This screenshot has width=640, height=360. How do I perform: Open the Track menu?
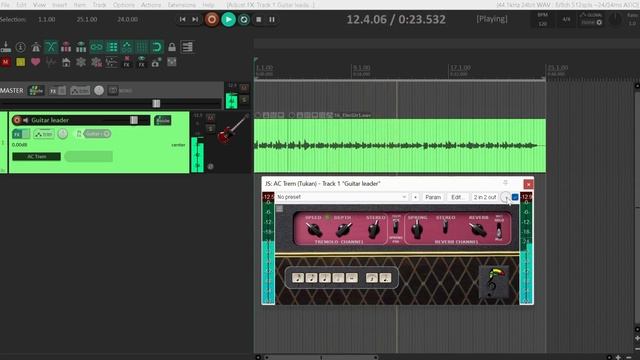pos(99,5)
